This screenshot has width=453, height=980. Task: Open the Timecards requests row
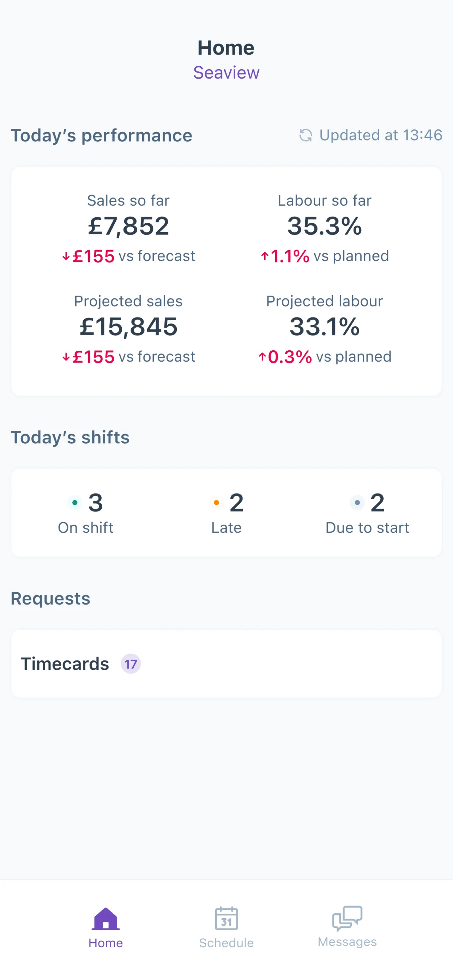[226, 664]
